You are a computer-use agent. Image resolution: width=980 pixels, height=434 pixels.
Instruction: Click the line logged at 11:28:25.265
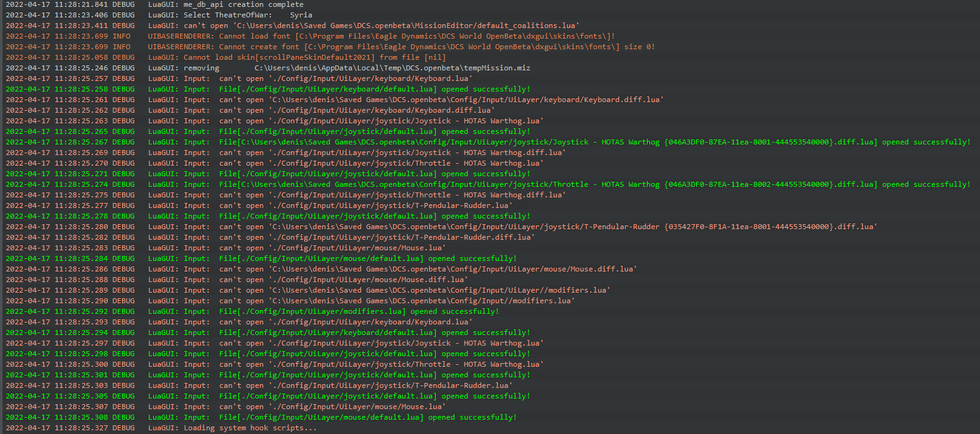268,131
